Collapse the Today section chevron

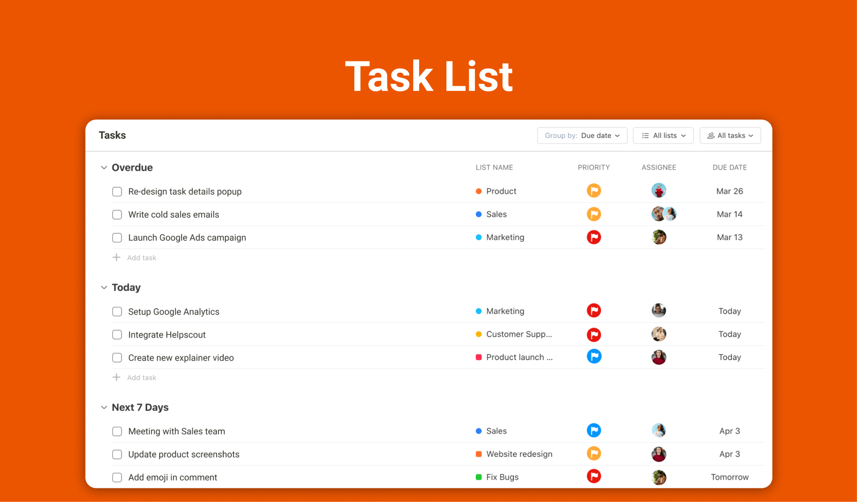(104, 287)
